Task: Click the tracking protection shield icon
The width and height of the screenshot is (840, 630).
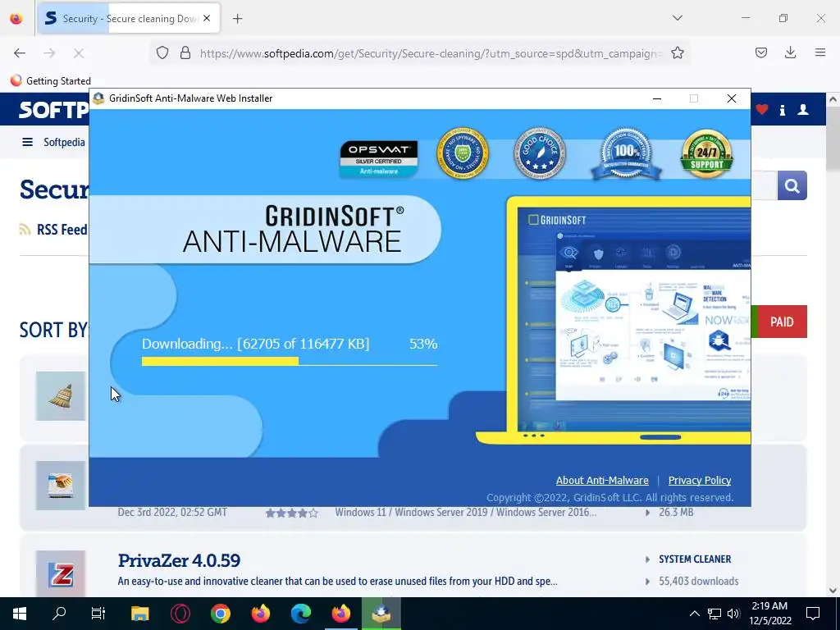Action: coord(162,53)
